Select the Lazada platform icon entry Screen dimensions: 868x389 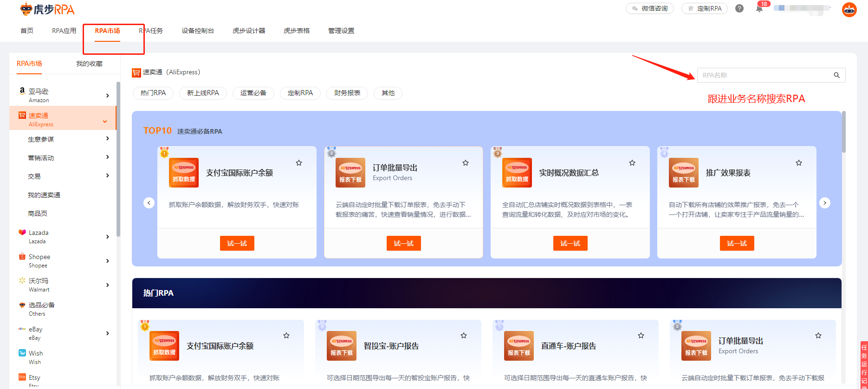63,236
